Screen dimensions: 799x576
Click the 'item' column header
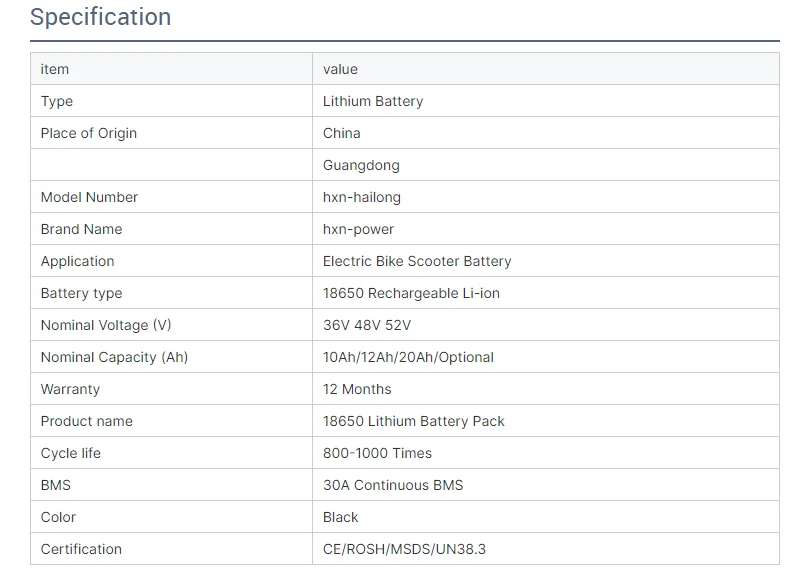pos(55,69)
